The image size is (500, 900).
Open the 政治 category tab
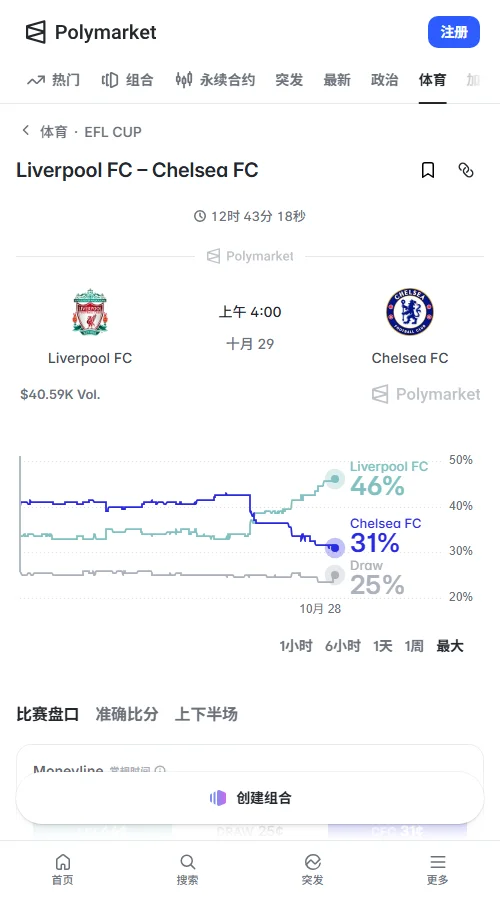[385, 80]
